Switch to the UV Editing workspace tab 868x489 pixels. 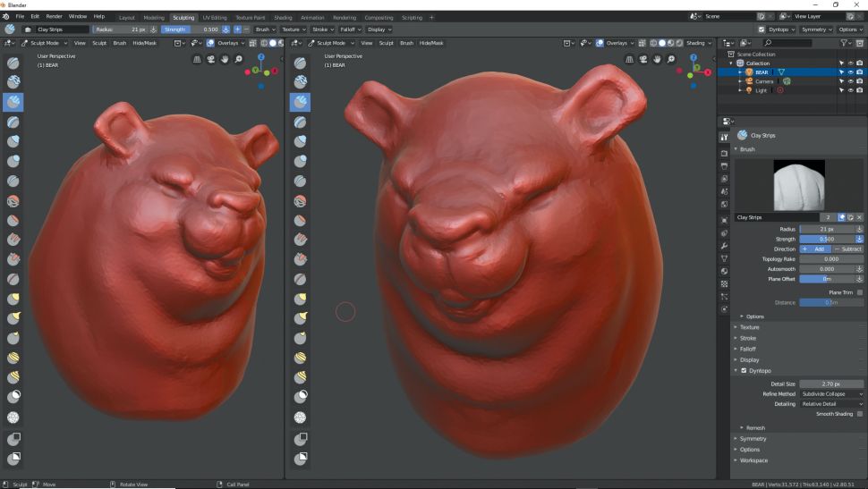(215, 17)
